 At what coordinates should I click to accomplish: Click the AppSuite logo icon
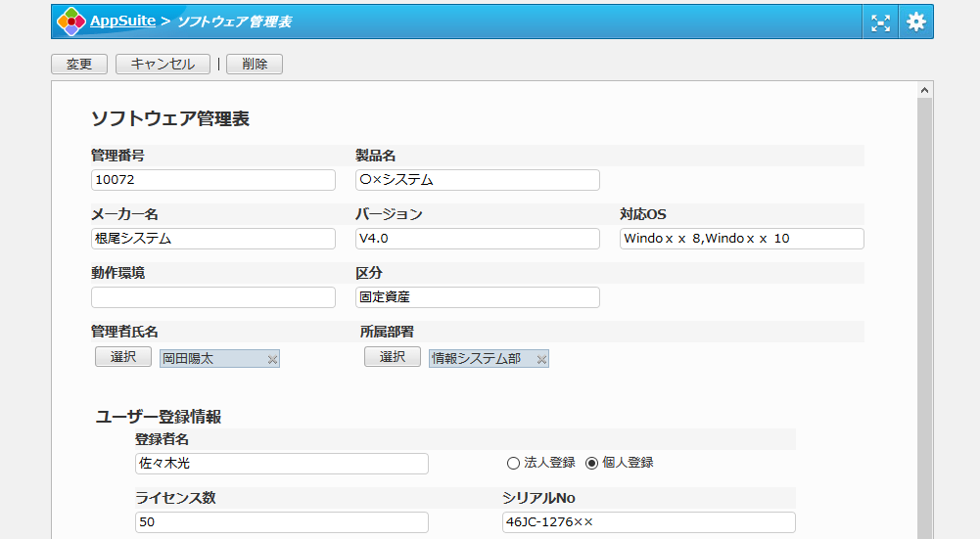coord(70,22)
